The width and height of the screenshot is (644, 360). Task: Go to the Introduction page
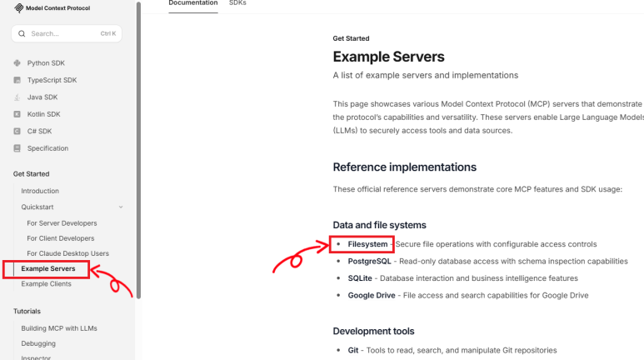click(x=40, y=191)
